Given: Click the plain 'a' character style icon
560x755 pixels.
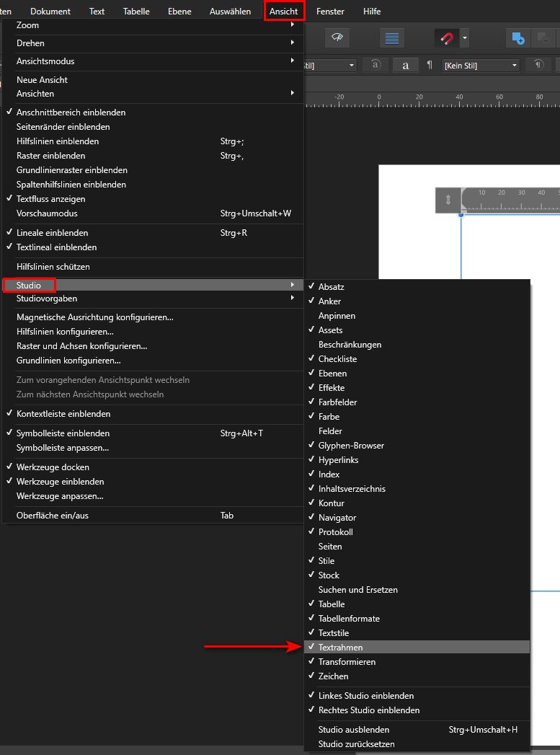Looking at the screenshot, I should [x=406, y=65].
